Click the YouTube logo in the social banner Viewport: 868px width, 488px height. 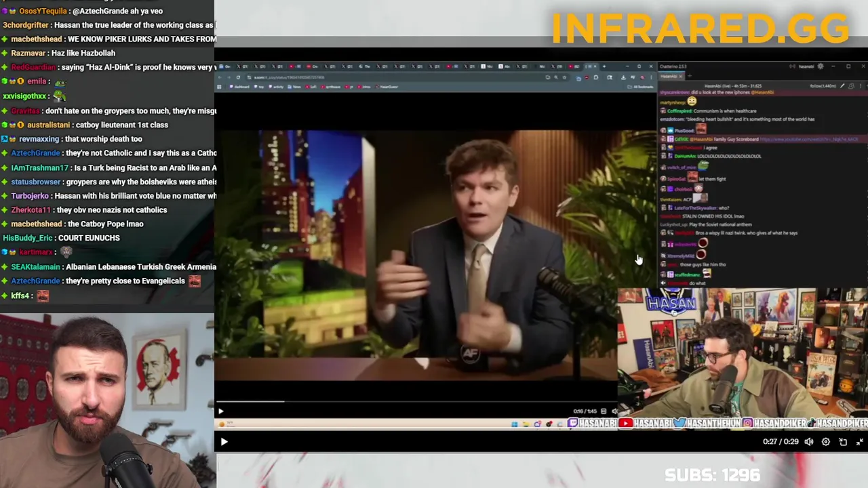[625, 424]
